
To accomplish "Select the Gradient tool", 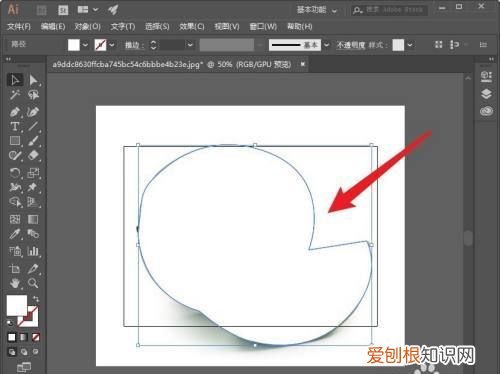I will point(33,219).
